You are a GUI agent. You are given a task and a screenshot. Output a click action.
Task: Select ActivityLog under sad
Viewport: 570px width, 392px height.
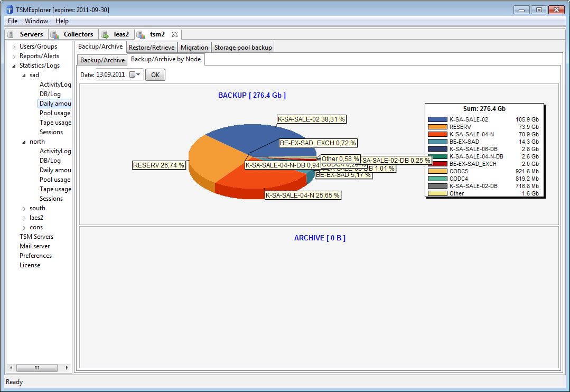[x=55, y=85]
